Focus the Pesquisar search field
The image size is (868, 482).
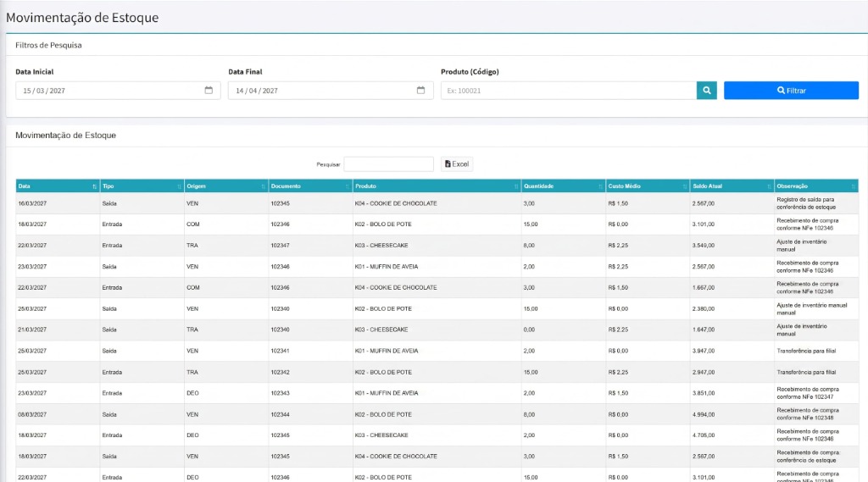388,163
